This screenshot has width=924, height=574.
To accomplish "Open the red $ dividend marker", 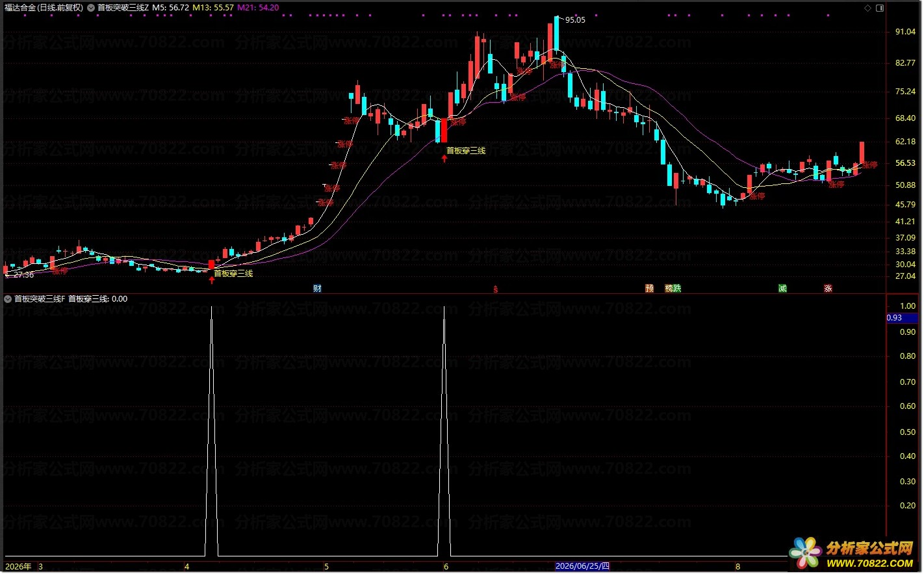I will (x=496, y=289).
